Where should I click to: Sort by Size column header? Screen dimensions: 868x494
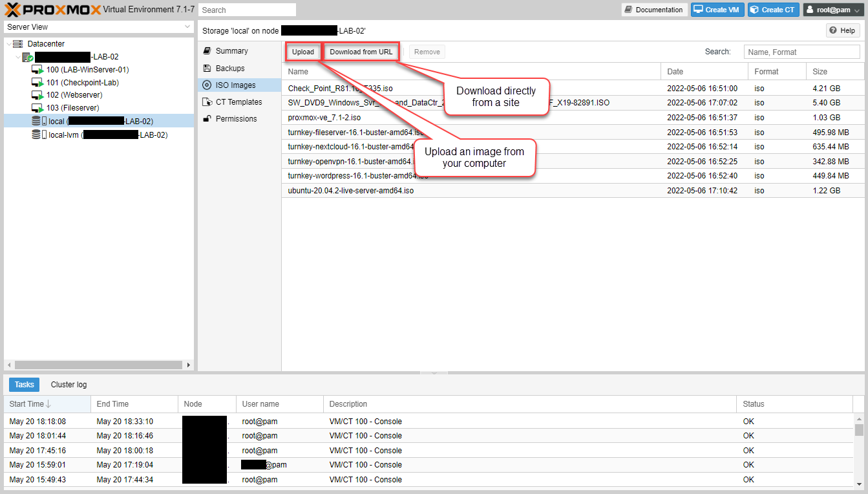click(x=835, y=71)
